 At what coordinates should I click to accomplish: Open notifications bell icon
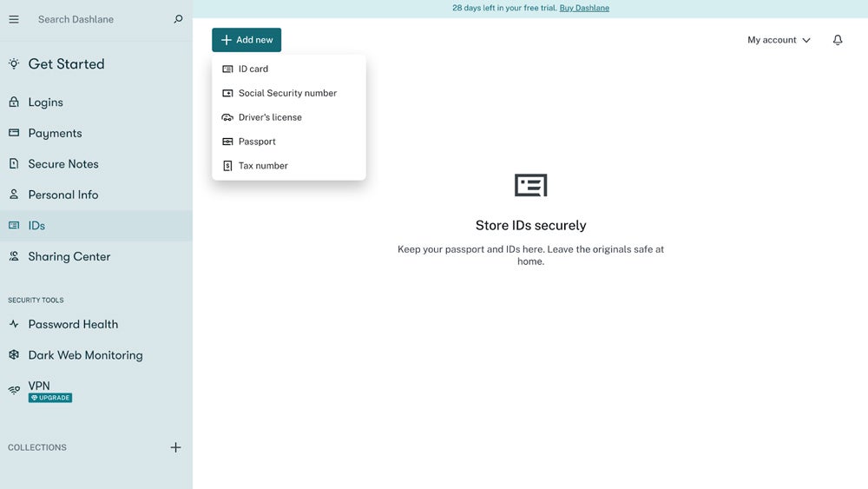coord(838,40)
